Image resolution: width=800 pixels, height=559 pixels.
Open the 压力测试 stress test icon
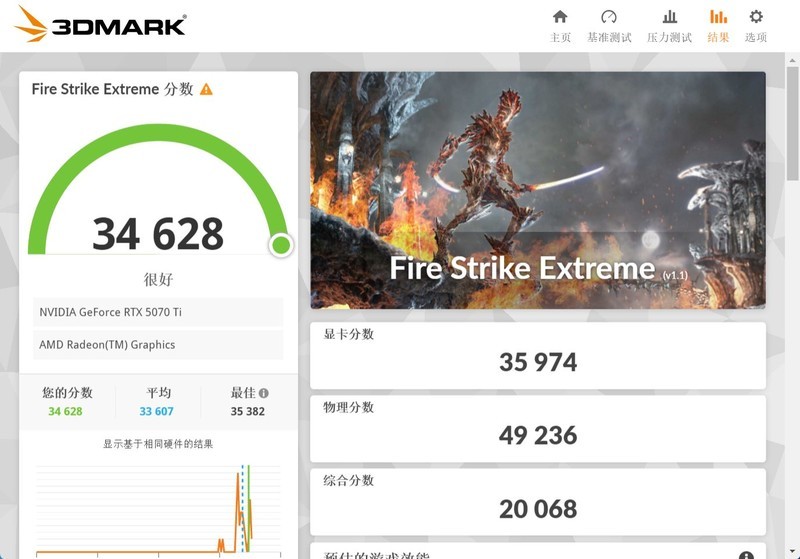[669, 17]
